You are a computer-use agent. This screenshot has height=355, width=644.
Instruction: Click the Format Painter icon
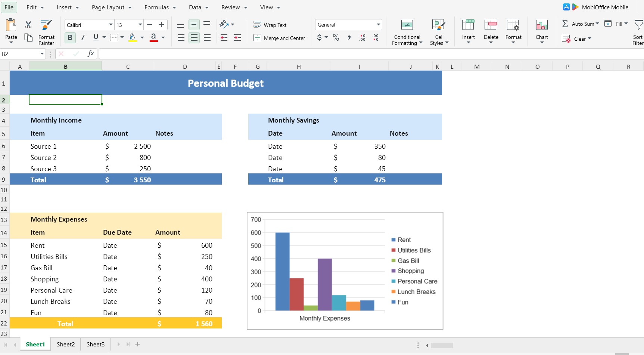pos(46,25)
